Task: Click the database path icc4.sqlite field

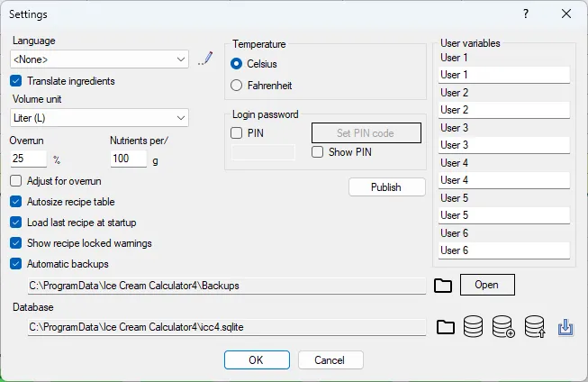Action: click(x=227, y=327)
